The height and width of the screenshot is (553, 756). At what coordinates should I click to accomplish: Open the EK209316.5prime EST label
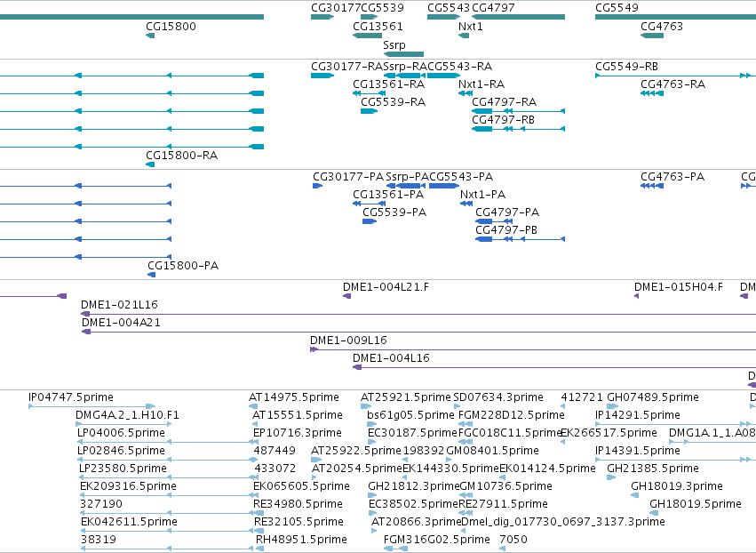[128, 487]
